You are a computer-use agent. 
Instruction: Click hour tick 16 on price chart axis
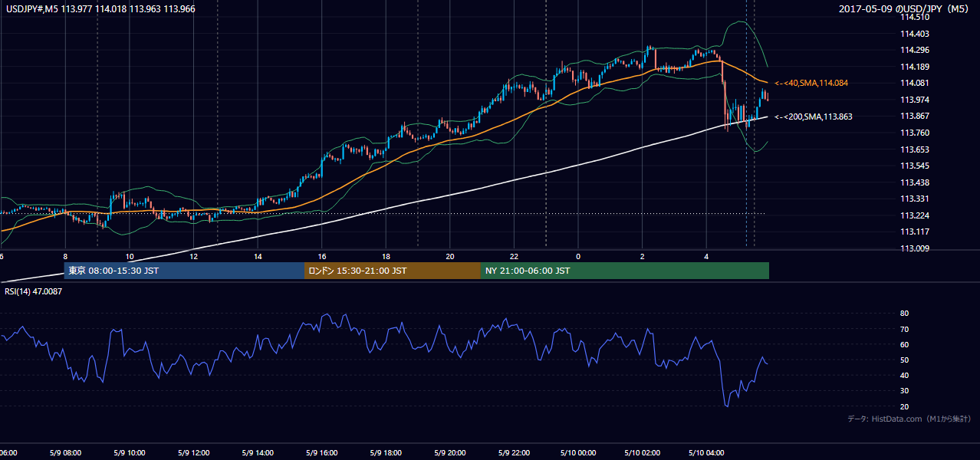[x=322, y=256]
